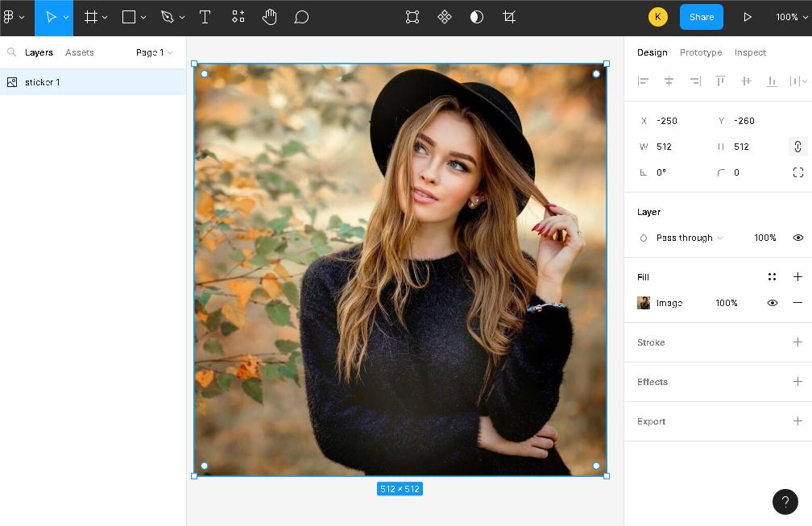The height and width of the screenshot is (526, 812).
Task: Toggle layer visibility eye icon
Action: (797, 238)
